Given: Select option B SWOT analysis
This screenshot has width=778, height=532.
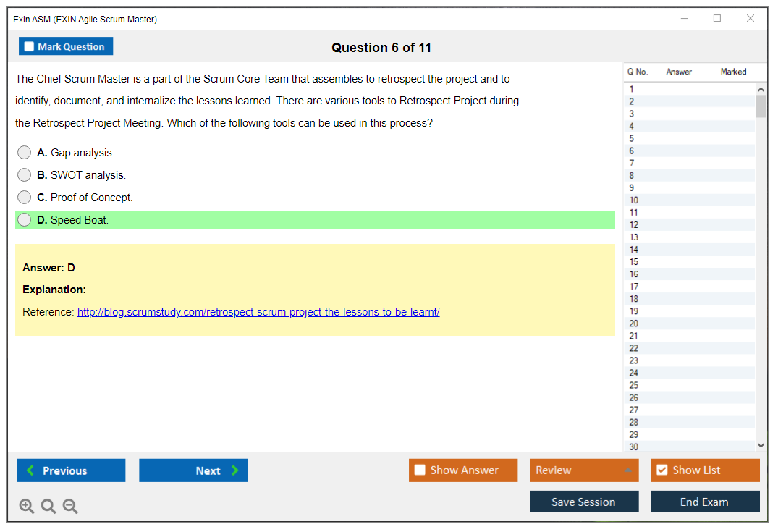Looking at the screenshot, I should pyautogui.click(x=25, y=175).
